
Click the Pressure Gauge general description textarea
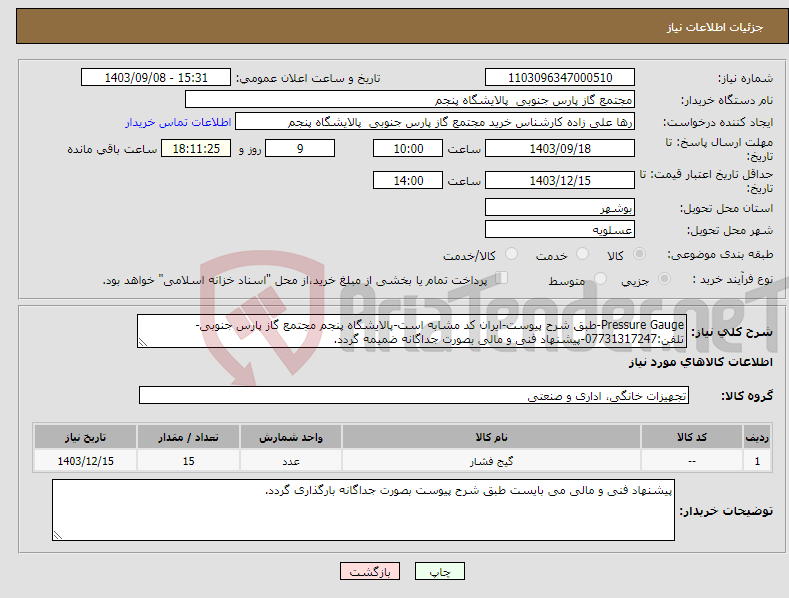[x=412, y=331]
